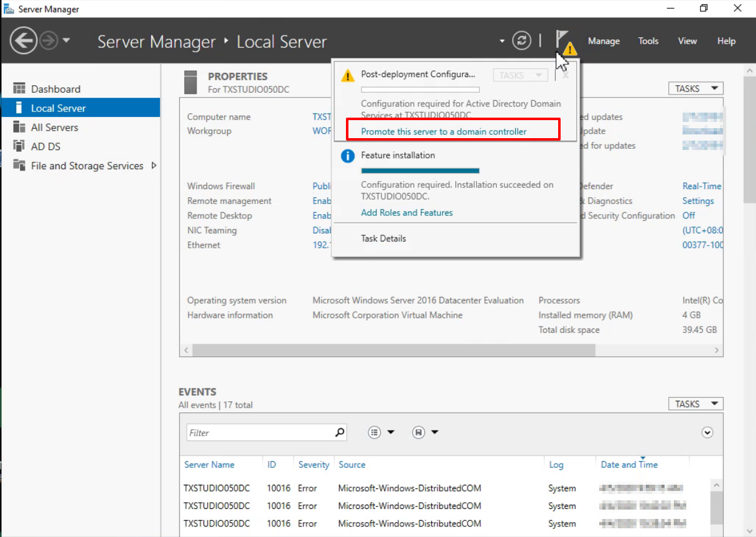Select Local Server in the sidebar

click(x=80, y=108)
